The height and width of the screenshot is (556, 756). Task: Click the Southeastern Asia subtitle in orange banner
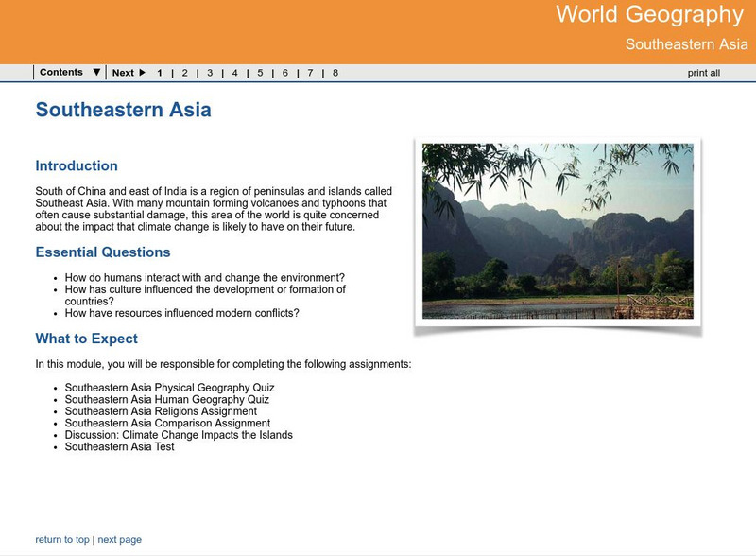(x=687, y=44)
